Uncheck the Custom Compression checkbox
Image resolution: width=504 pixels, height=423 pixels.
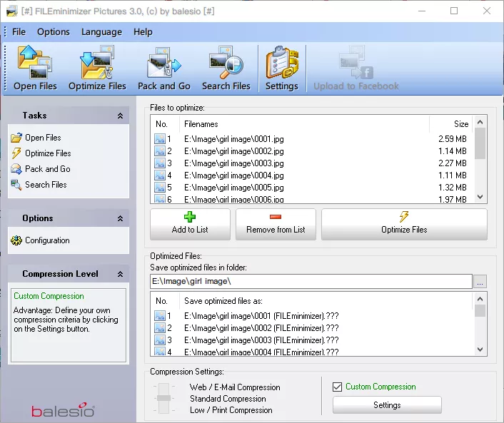(337, 387)
